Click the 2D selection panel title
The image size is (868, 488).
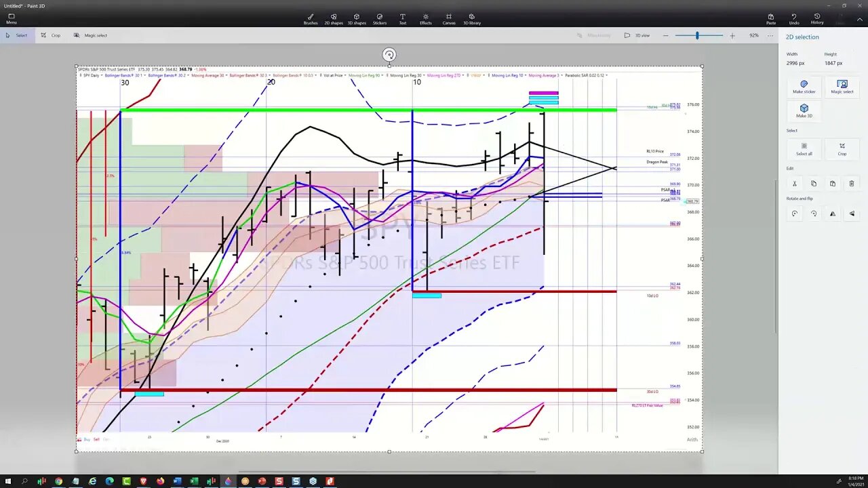point(802,37)
